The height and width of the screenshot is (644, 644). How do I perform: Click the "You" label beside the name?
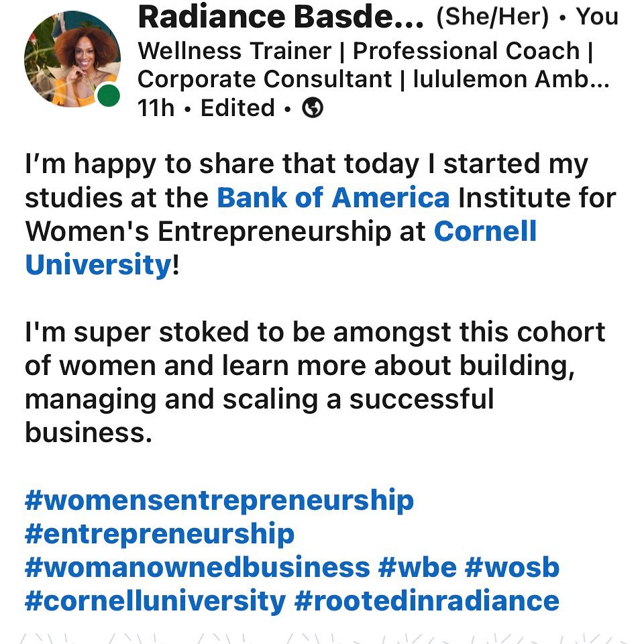(597, 17)
